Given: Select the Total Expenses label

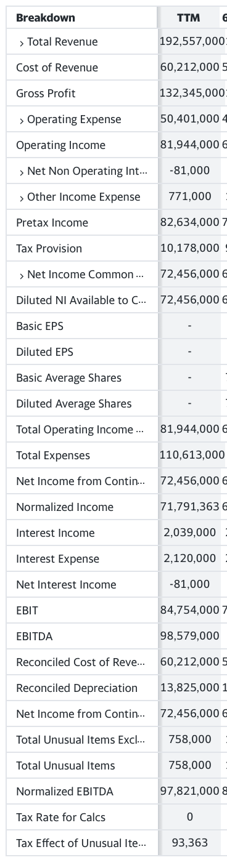Looking at the screenshot, I should pos(53,456).
